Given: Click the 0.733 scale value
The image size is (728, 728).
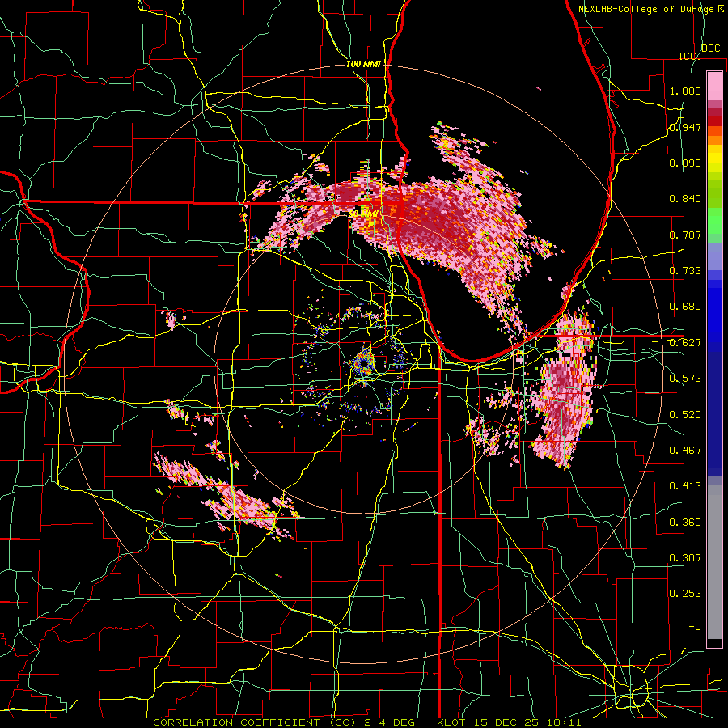Looking at the screenshot, I should pos(685,271).
